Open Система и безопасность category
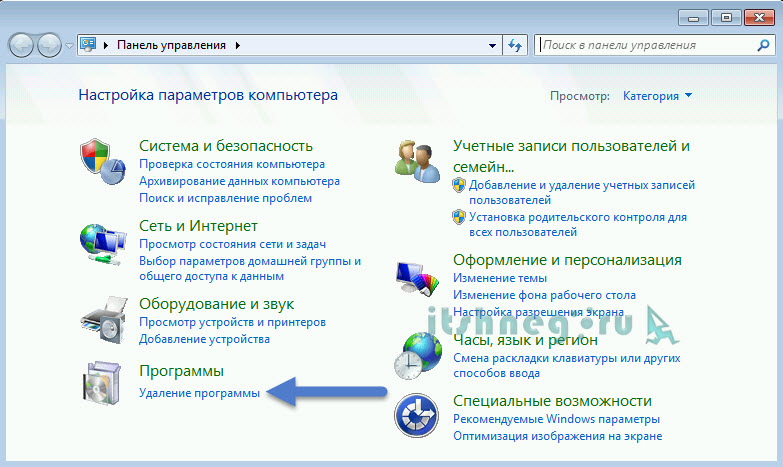The image size is (783, 467). pyautogui.click(x=226, y=146)
